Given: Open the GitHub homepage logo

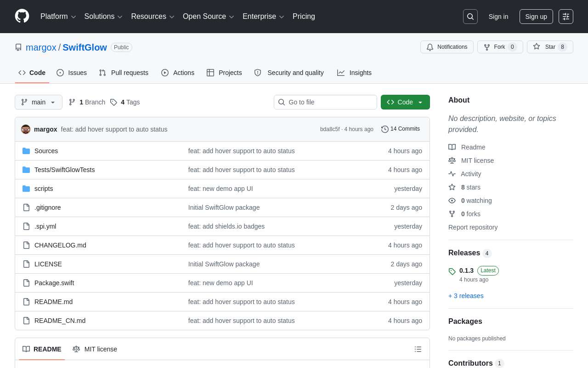Looking at the screenshot, I should point(22,16).
